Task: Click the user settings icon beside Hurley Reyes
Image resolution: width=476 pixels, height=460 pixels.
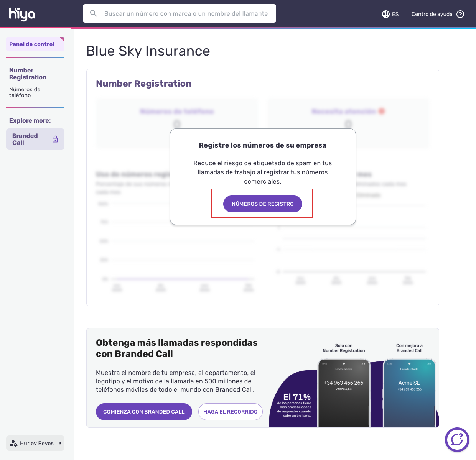Action: tap(14, 443)
